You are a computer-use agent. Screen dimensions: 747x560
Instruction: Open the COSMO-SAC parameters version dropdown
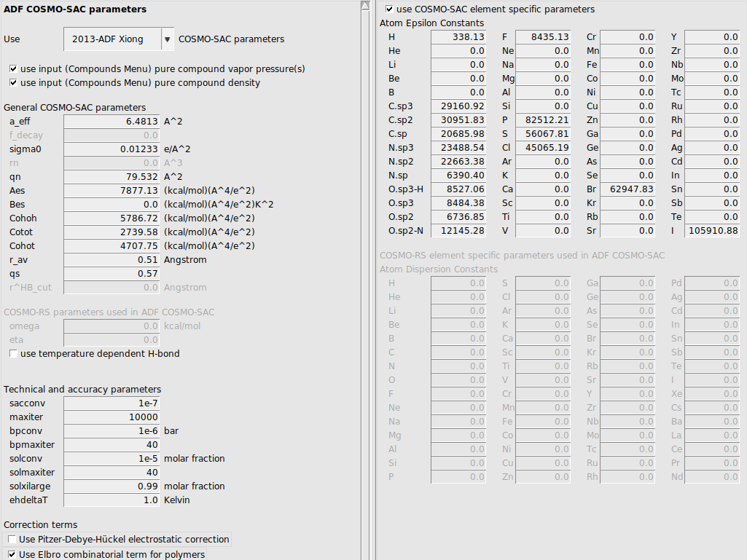pos(169,39)
